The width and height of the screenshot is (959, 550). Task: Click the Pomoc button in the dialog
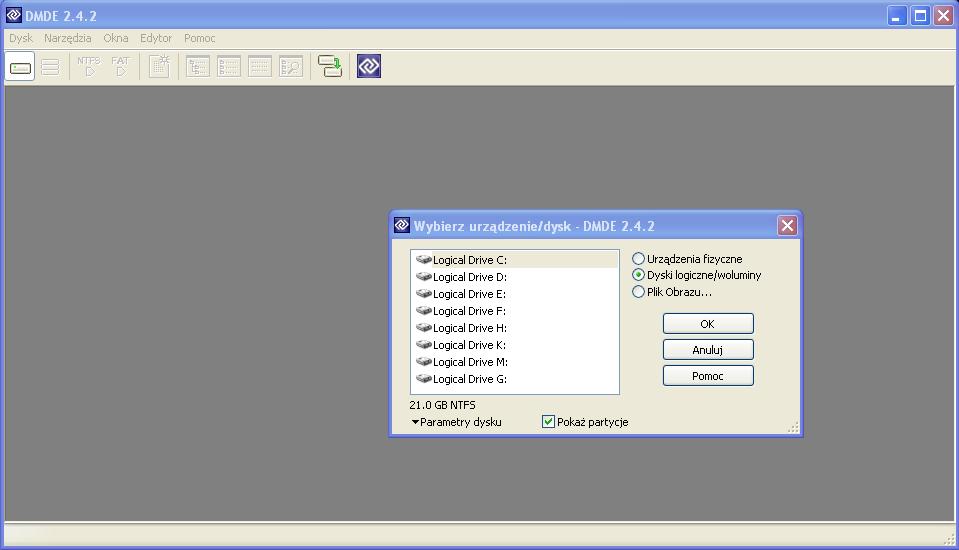coord(708,376)
